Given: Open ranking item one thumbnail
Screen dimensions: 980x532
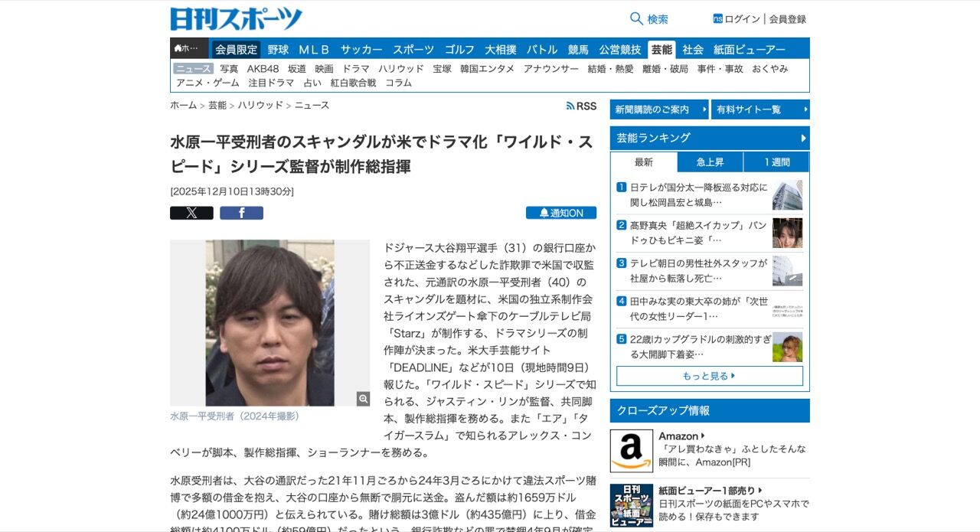Looking at the screenshot, I should pyautogui.click(x=788, y=195).
